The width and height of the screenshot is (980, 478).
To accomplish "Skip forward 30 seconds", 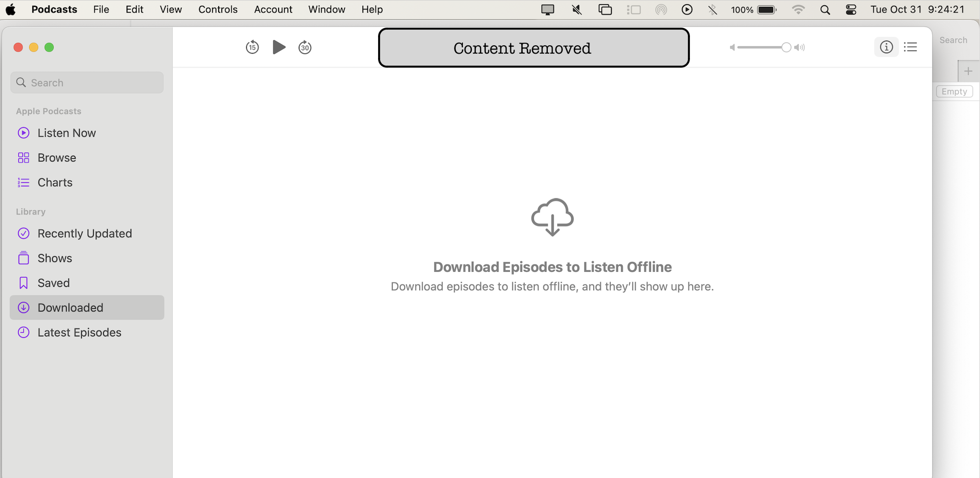I will click(305, 47).
